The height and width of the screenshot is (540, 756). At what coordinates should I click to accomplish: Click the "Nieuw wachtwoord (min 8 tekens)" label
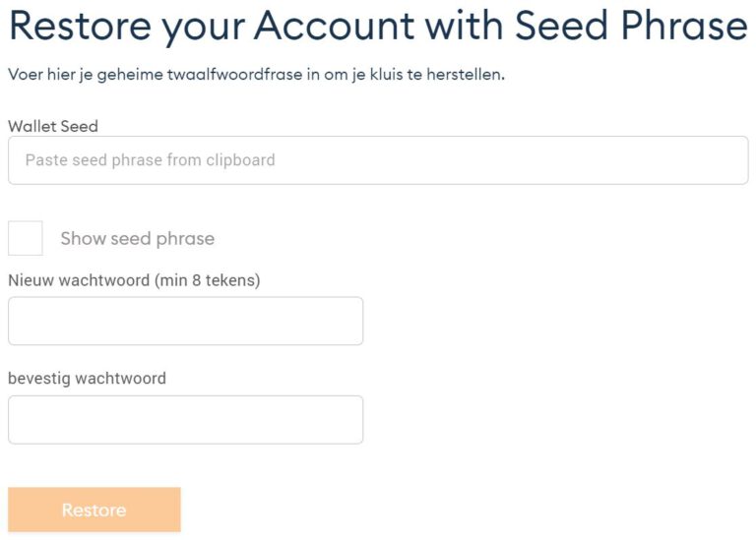tap(134, 280)
